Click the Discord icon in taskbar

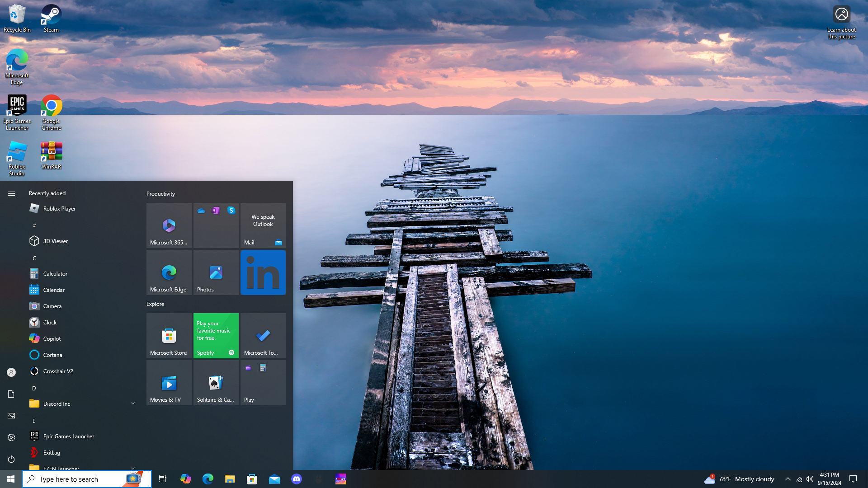tap(297, 479)
